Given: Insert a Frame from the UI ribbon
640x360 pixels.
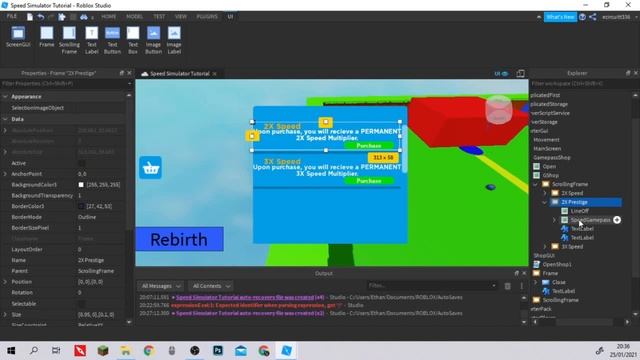Looking at the screenshot, I should point(47,37).
